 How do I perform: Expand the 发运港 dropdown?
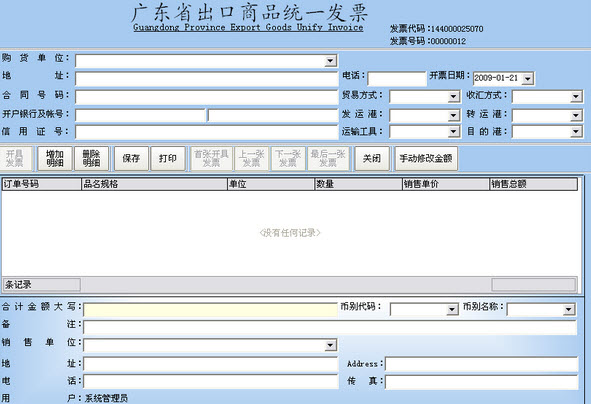click(x=453, y=115)
